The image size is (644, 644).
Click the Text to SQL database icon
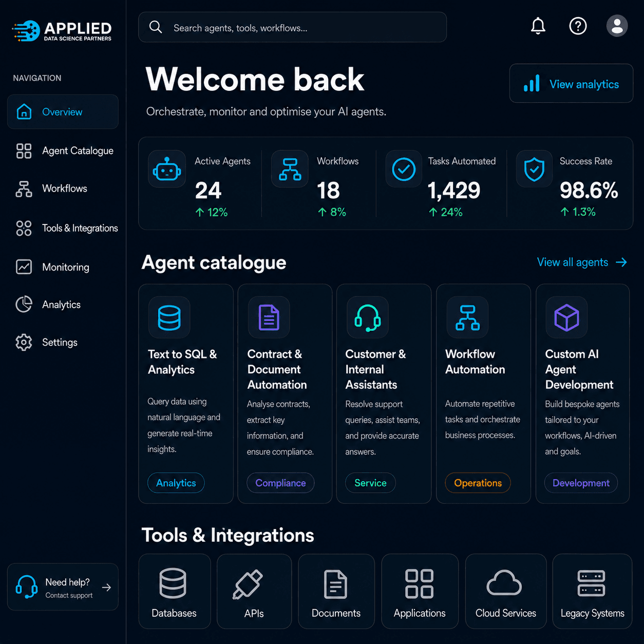(169, 317)
